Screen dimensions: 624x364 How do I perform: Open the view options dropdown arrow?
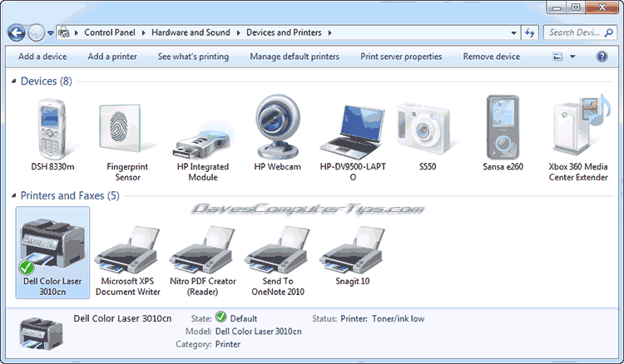[572, 57]
